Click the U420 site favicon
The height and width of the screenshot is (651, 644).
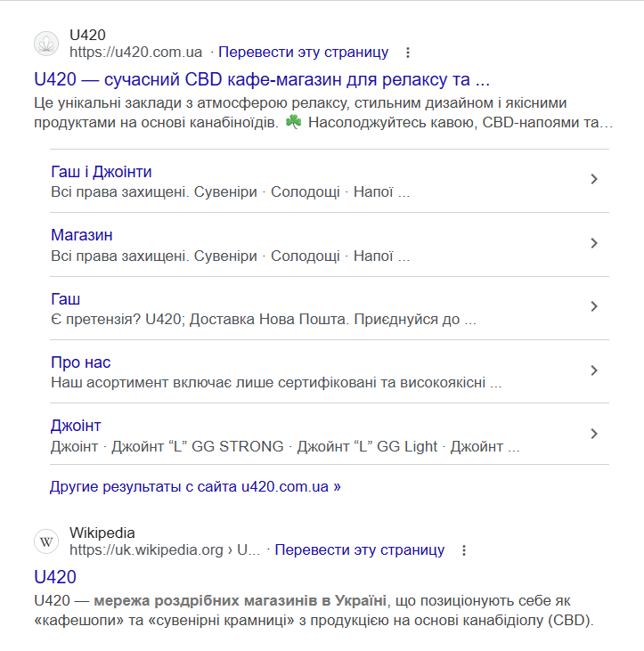[x=46, y=44]
